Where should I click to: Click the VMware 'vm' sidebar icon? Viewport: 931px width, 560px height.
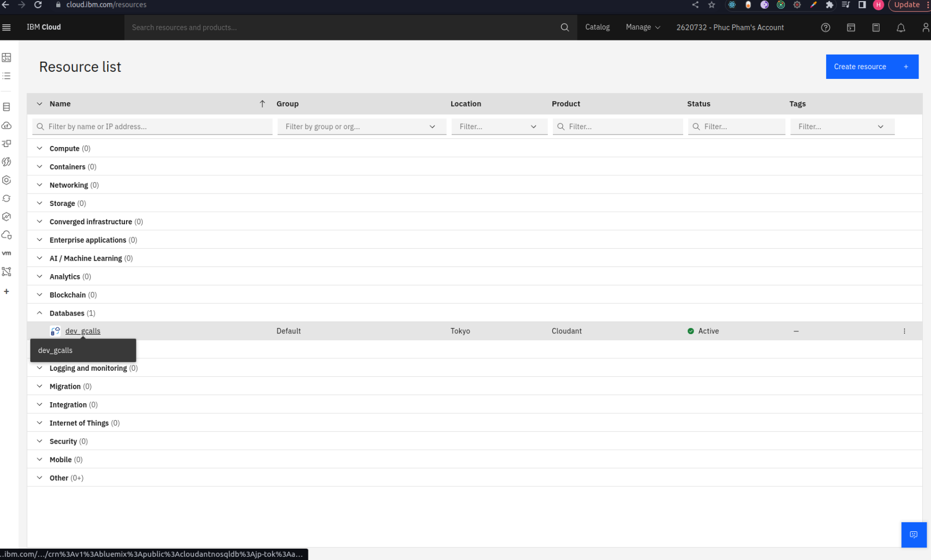[6, 253]
